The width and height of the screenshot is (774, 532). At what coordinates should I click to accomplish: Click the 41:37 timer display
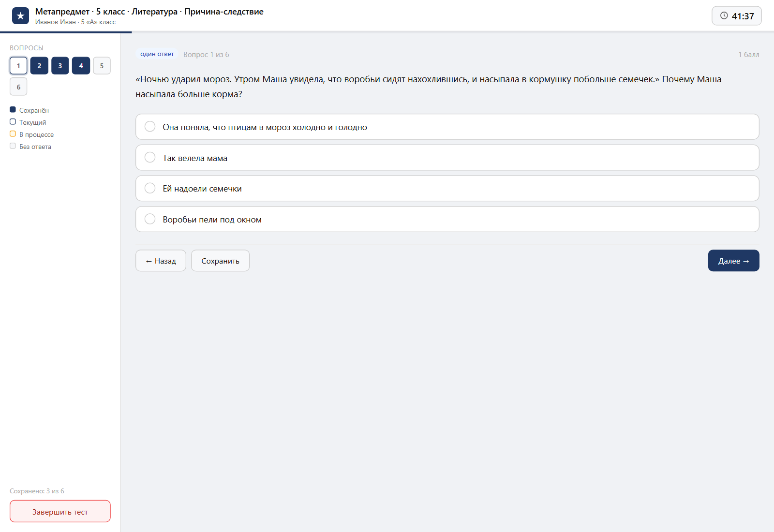737,16
